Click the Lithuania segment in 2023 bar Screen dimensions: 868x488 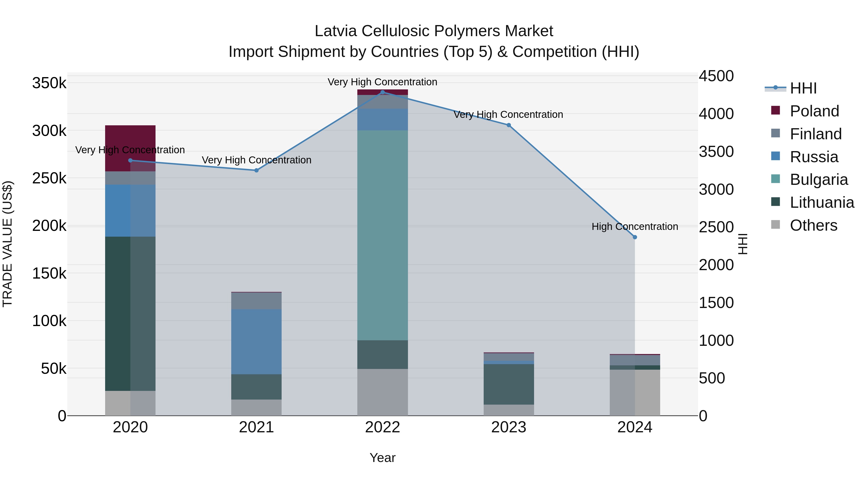(509, 384)
